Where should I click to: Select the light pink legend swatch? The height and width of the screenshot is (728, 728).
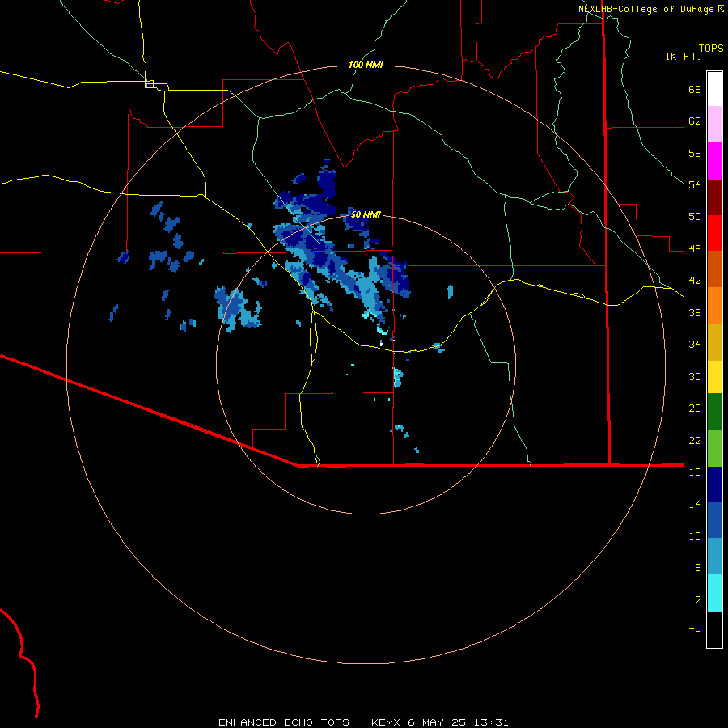714,124
